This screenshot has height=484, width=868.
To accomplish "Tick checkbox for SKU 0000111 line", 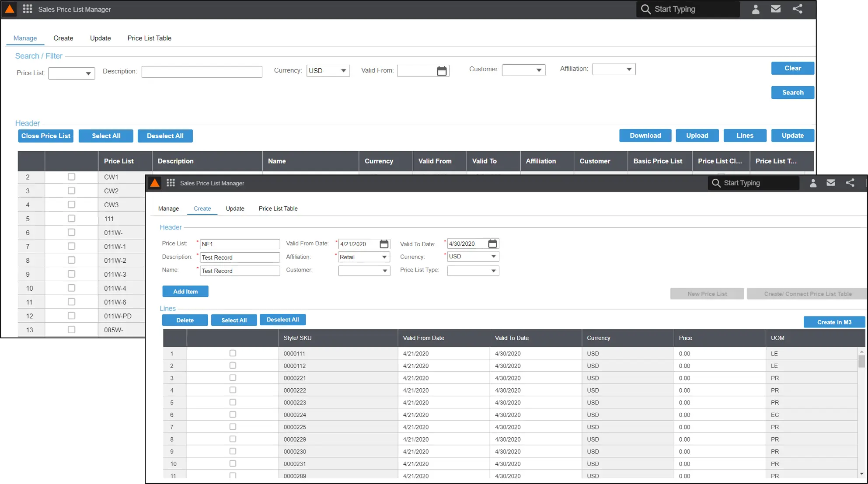I will coord(233,353).
